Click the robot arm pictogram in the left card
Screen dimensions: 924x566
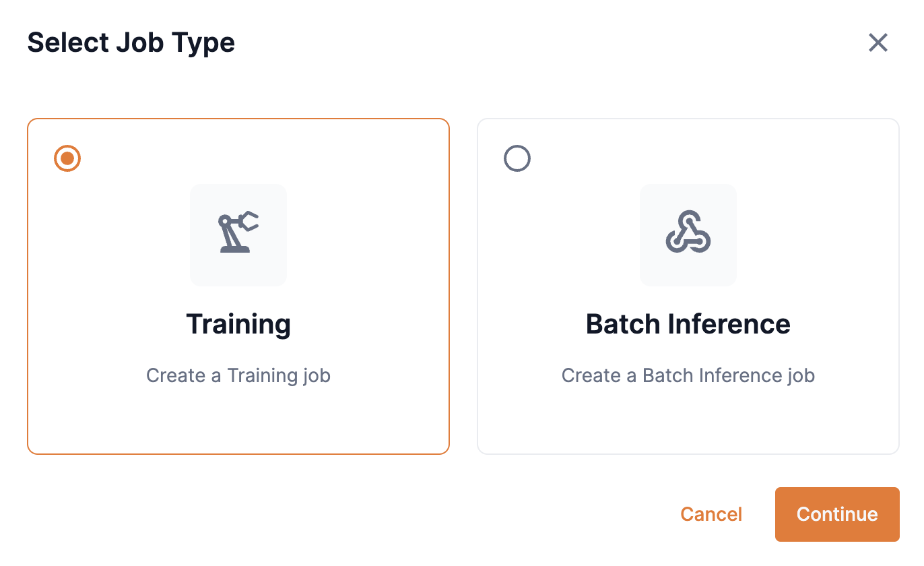tap(238, 235)
